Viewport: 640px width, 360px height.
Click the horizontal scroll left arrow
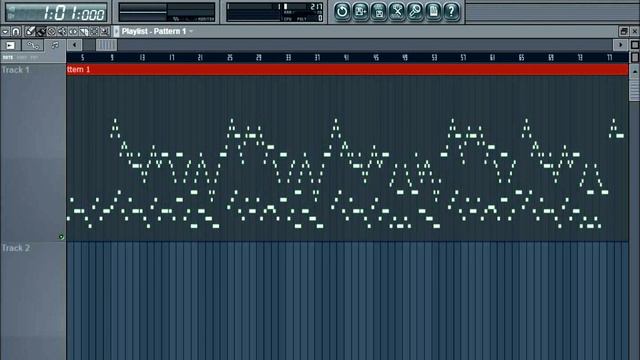74,45
